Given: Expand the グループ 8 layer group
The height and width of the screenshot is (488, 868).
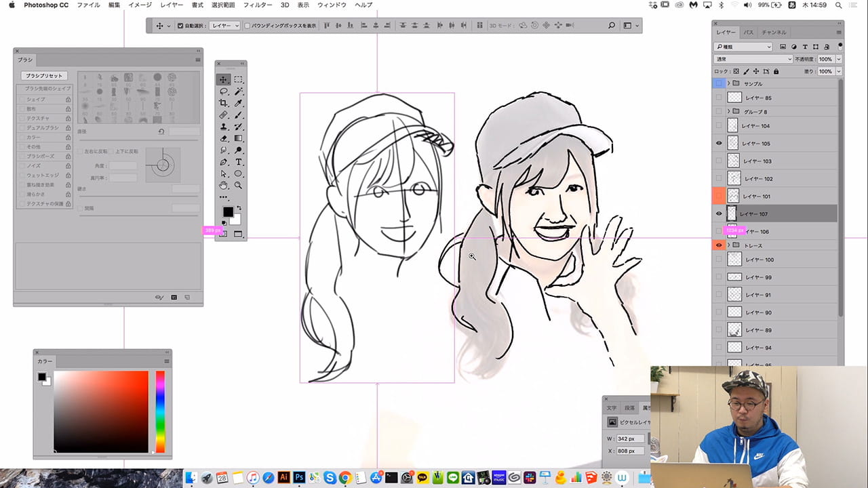Looking at the screenshot, I should [728, 111].
